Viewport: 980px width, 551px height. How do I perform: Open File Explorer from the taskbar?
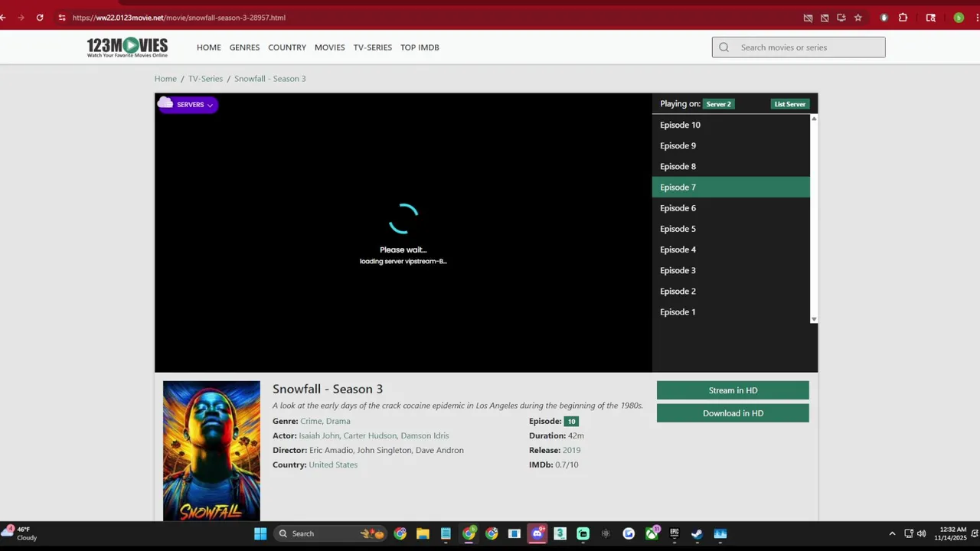(x=423, y=533)
